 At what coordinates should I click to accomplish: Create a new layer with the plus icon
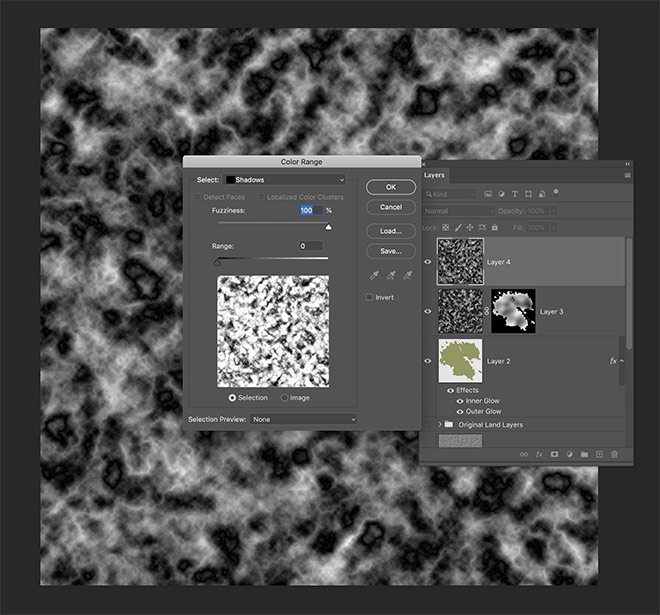click(x=599, y=454)
